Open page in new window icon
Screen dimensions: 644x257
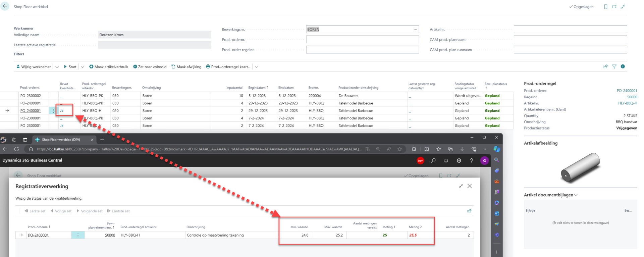coord(614,7)
